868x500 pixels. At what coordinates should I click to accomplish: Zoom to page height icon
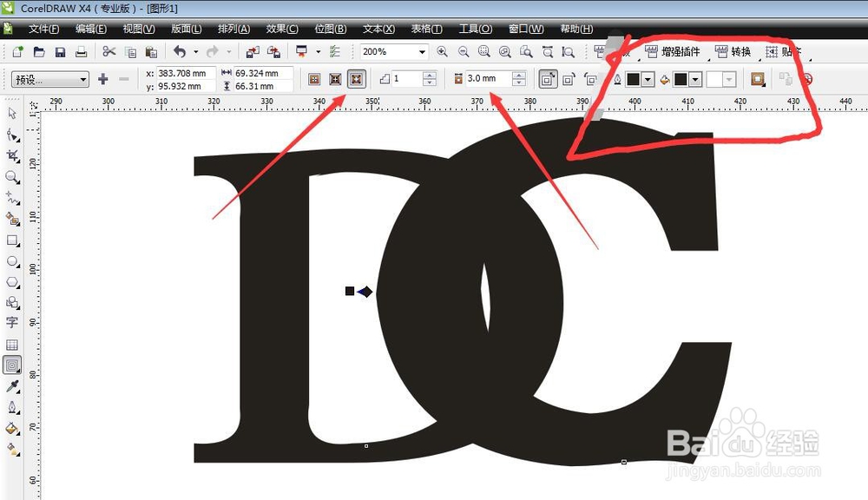tap(568, 52)
